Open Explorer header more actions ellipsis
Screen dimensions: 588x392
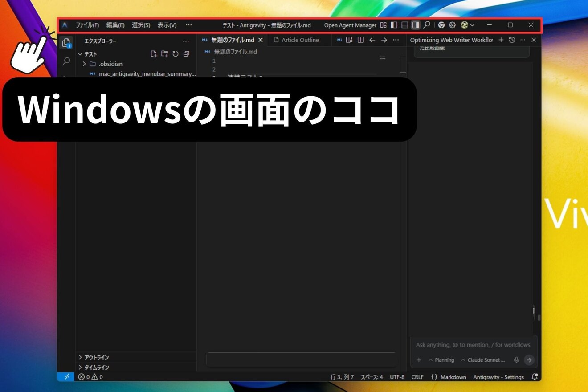186,41
